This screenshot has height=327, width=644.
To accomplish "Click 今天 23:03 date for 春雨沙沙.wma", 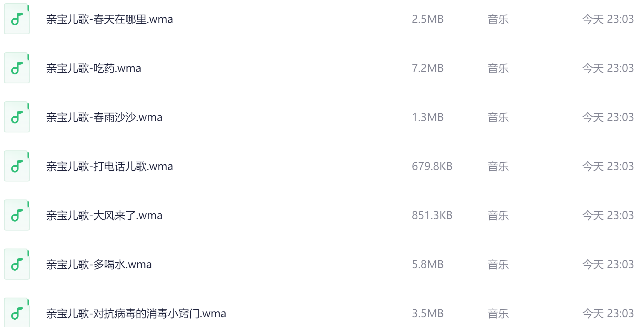I will (x=608, y=117).
